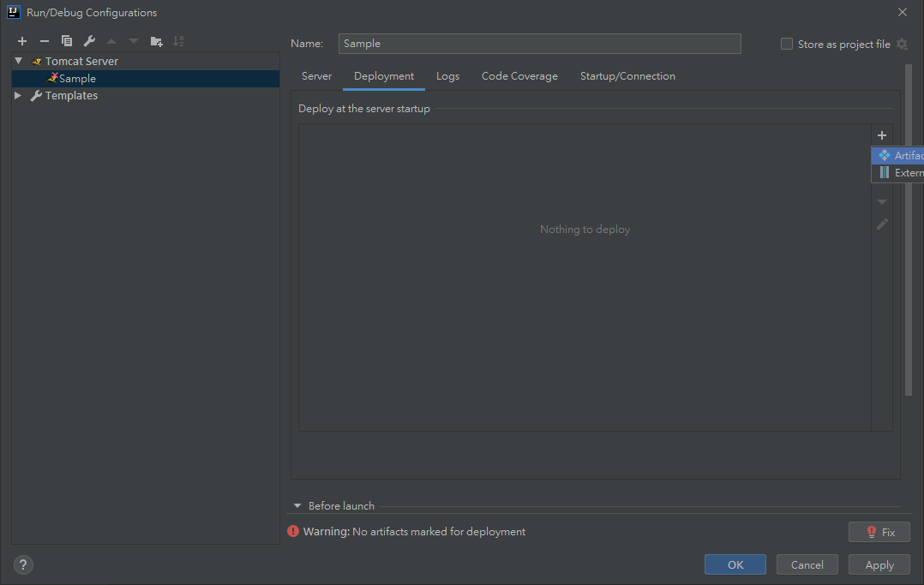
Task: Remove the selected configuration
Action: coord(45,41)
